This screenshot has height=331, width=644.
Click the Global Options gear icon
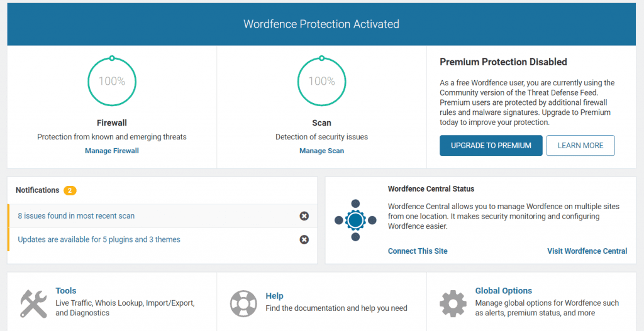(453, 303)
